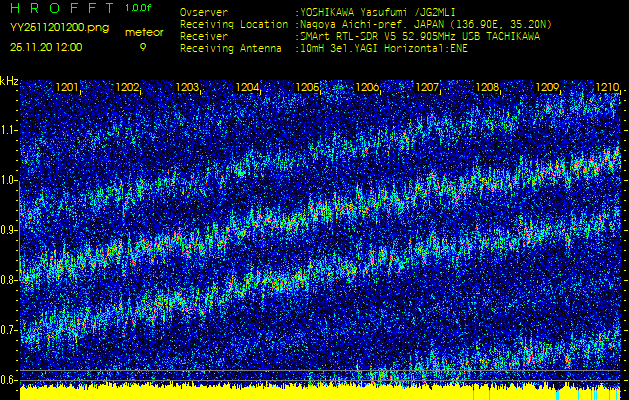Select the SMArt RTL-SDR V5 receiver text
Image resolution: width=629 pixels, height=400 pixels.
(418, 35)
